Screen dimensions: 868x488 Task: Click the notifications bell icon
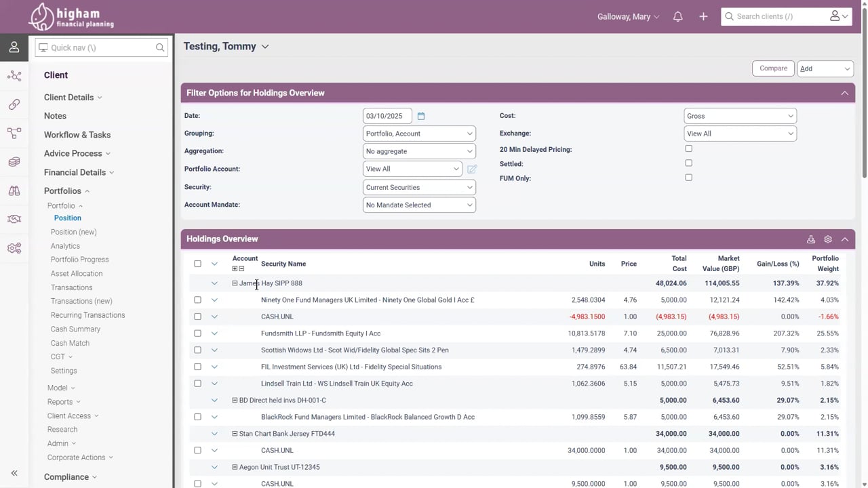pyautogui.click(x=677, y=17)
